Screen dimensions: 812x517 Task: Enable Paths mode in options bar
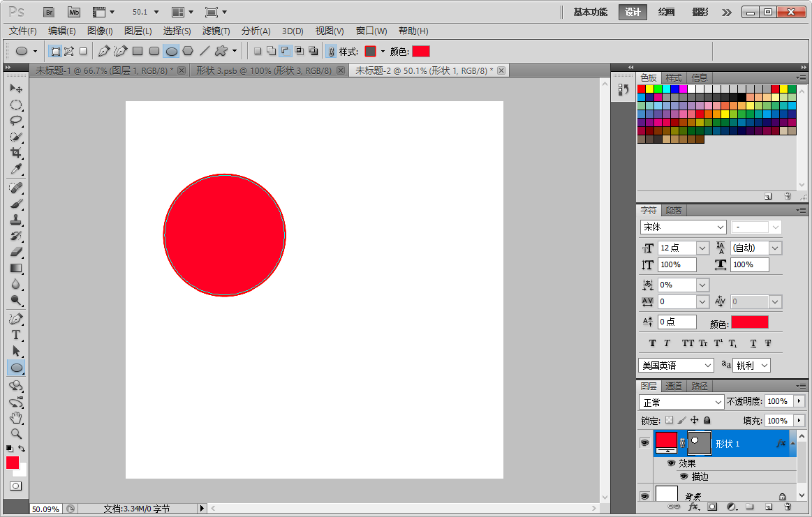pos(69,51)
